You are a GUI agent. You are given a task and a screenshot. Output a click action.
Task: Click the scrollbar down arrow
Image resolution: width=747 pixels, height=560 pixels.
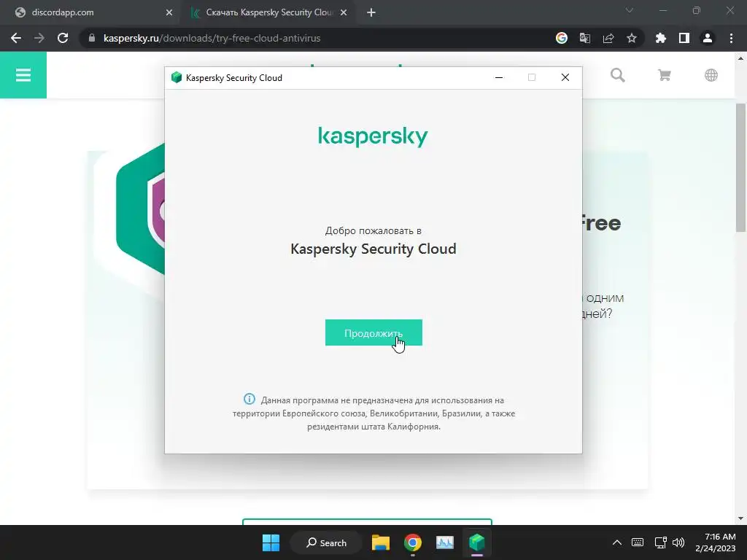coord(741,518)
